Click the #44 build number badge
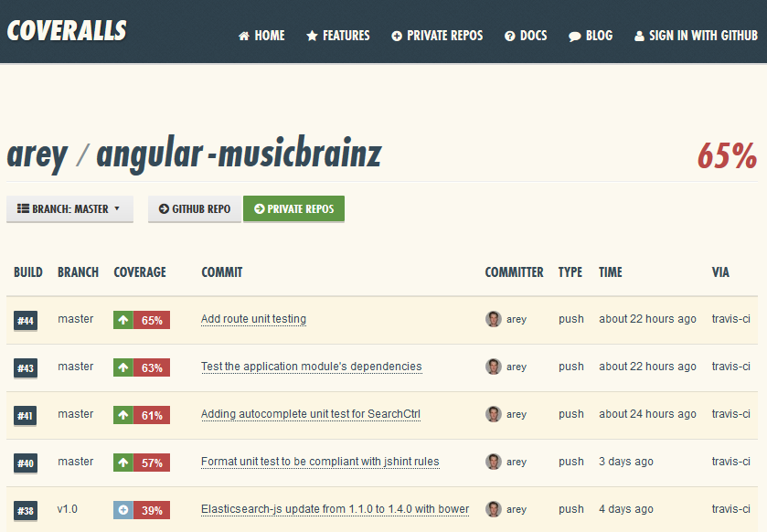The height and width of the screenshot is (532, 767). pos(25,320)
